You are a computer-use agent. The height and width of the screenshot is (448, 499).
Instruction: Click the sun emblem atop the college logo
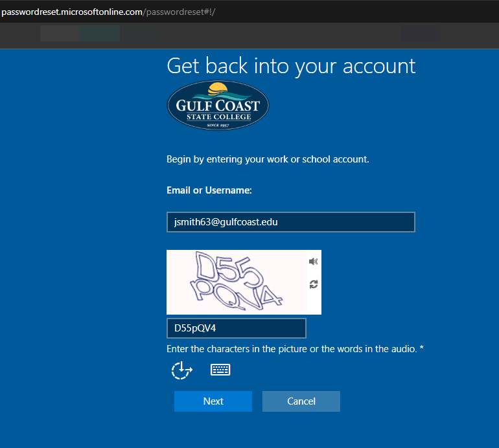[x=218, y=88]
